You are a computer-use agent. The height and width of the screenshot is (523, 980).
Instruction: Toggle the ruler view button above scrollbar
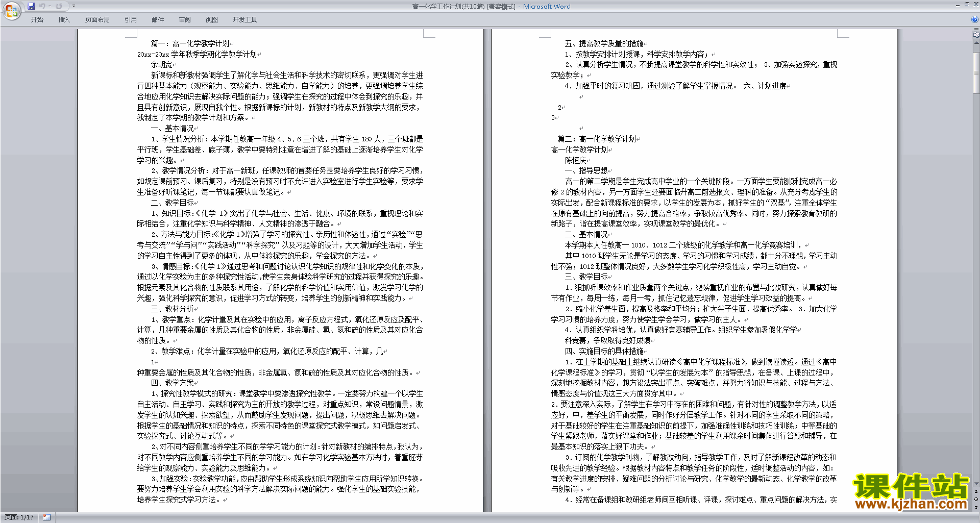976,35
